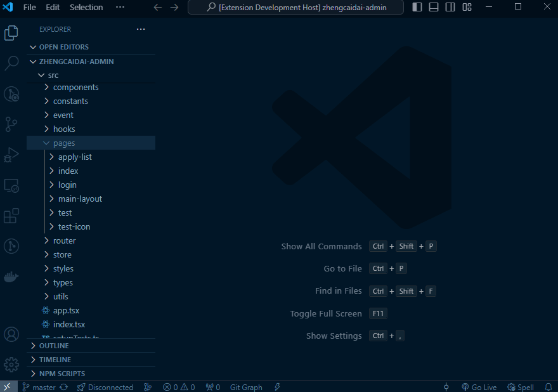Open errors and warnings problems indicator
Viewport: 558px width, 392px height.
click(179, 387)
